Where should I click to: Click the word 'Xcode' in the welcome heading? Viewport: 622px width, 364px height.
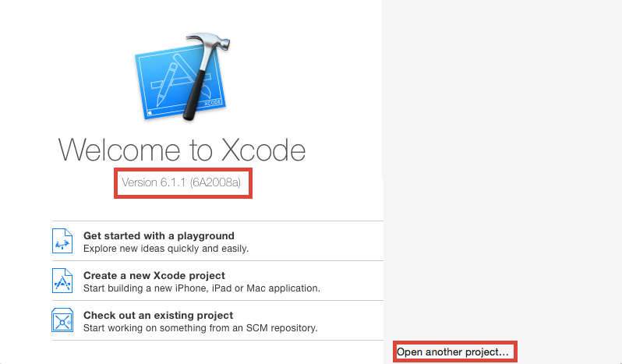pyautogui.click(x=263, y=149)
